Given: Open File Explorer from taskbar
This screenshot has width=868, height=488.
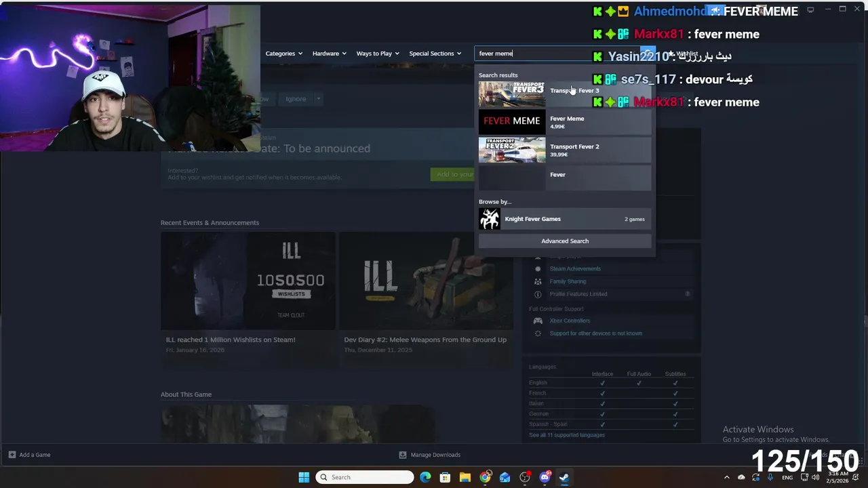Looking at the screenshot, I should [465, 477].
